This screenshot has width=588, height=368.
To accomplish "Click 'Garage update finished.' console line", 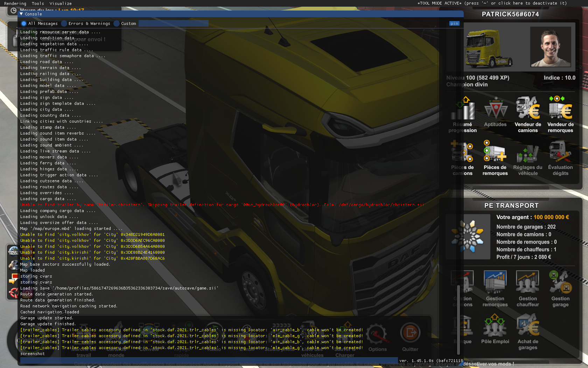I will pos(48,324).
